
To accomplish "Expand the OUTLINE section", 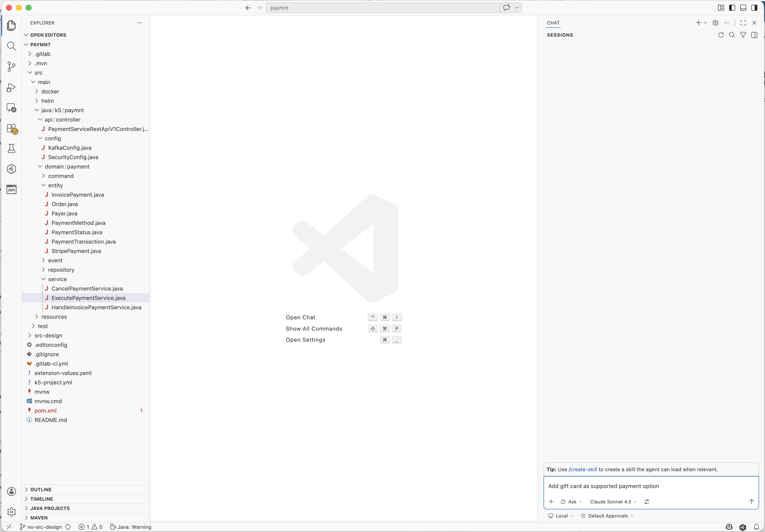I will coord(86,490).
